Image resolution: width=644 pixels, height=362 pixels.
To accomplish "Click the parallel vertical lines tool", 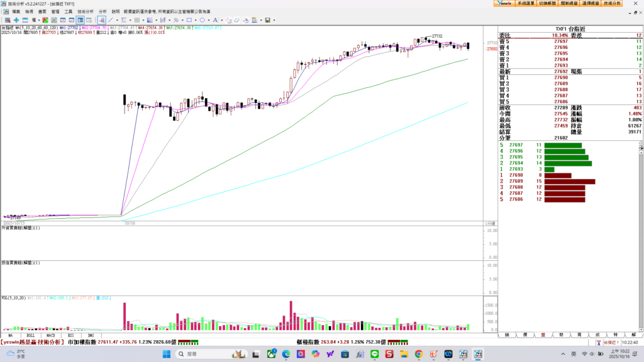I will [x=136, y=20].
